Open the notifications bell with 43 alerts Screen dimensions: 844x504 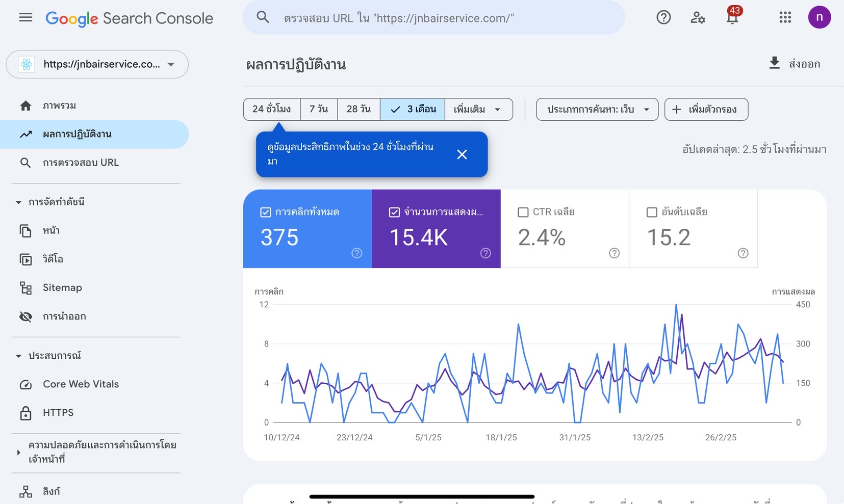coord(732,18)
